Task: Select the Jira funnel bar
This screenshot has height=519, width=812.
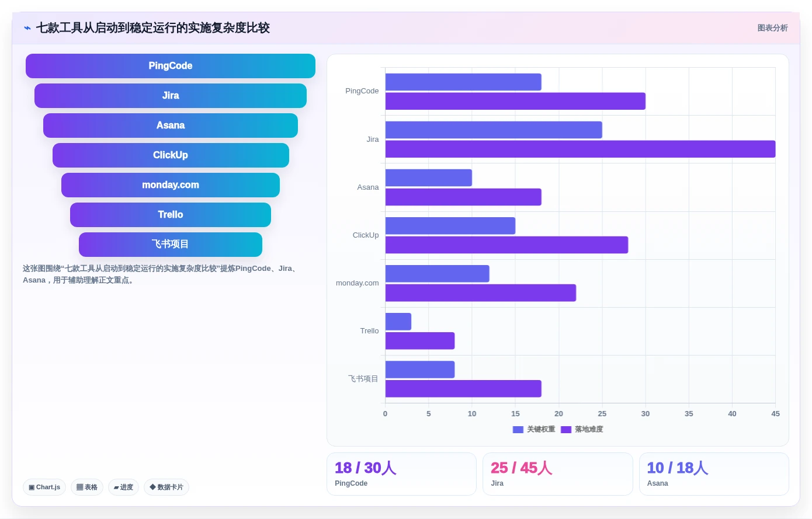Action: point(171,96)
